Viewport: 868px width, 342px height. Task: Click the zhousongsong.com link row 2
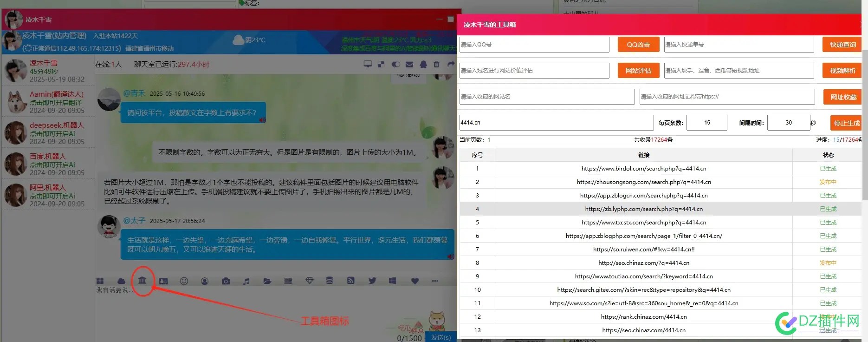click(644, 182)
